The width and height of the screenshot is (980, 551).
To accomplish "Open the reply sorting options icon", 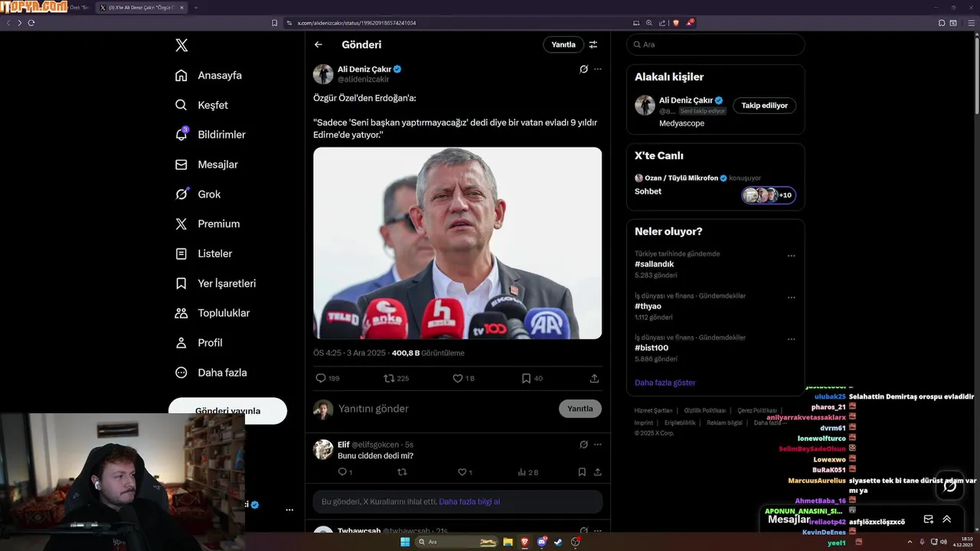I will coord(593,44).
